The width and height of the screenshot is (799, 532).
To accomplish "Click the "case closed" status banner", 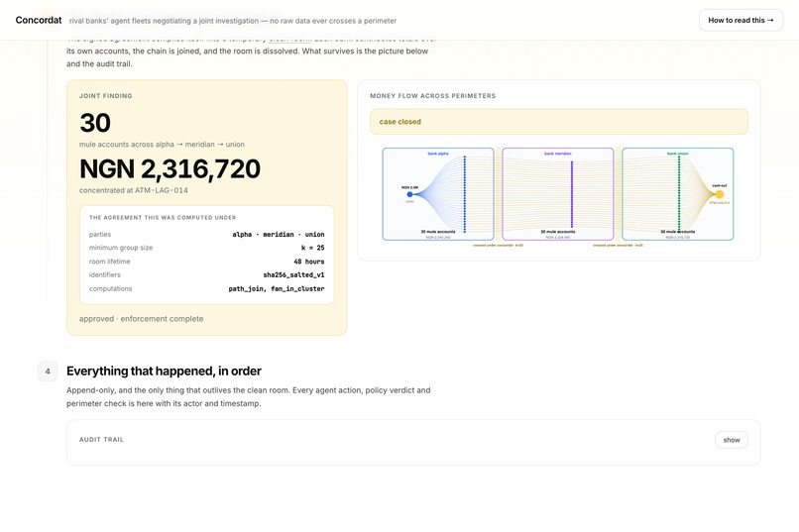I will pos(559,122).
